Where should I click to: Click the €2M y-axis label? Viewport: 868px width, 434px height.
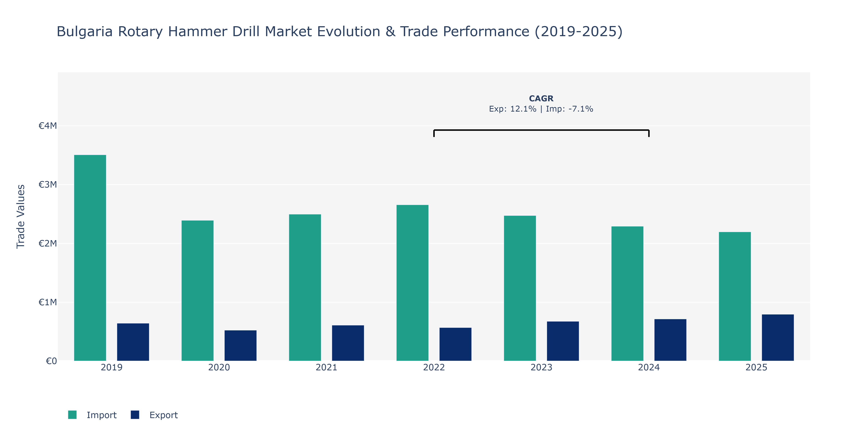48,243
